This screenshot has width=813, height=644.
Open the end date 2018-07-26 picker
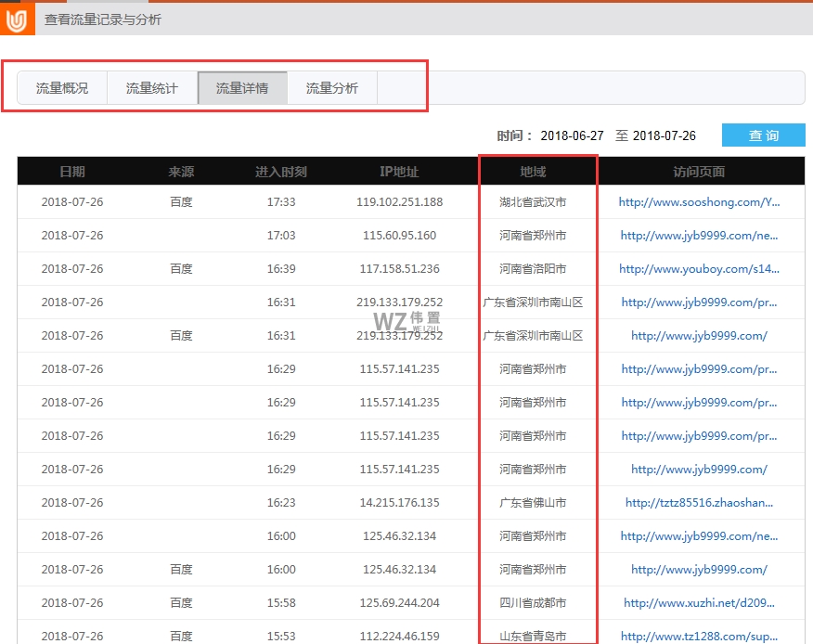click(x=665, y=134)
